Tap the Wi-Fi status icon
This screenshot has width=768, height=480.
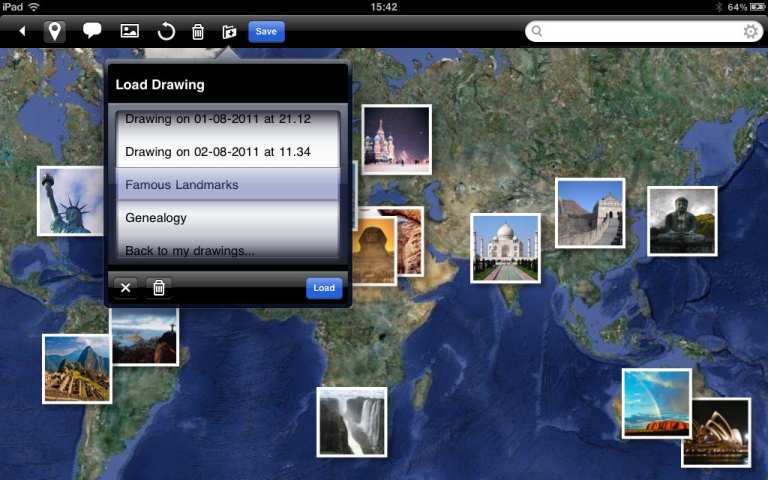tap(34, 7)
